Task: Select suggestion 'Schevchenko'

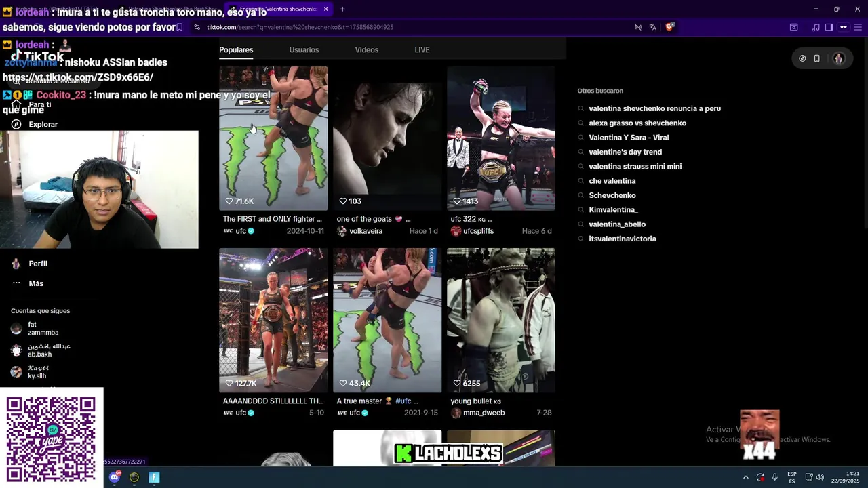Action: tap(612, 195)
